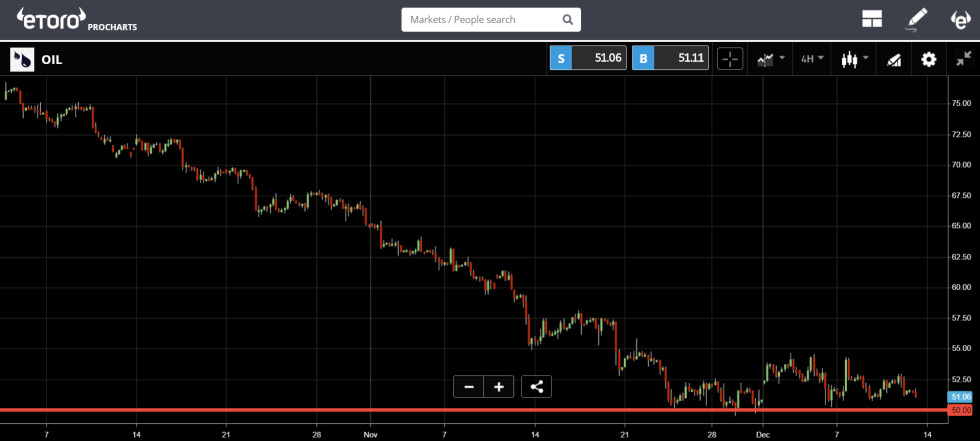Click the Buy button at 51.11
Screen dimensions: 980x441
671,59
